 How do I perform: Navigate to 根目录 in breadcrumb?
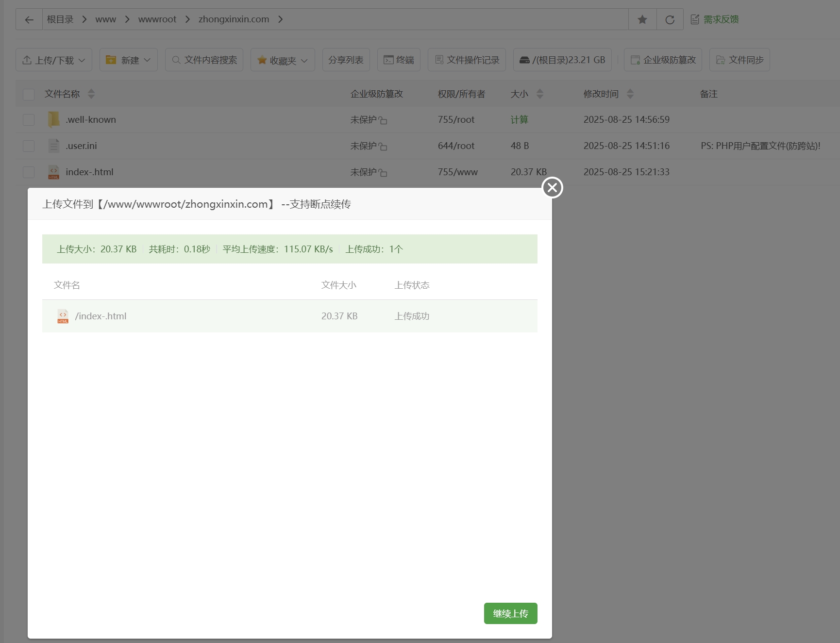pyautogui.click(x=60, y=19)
